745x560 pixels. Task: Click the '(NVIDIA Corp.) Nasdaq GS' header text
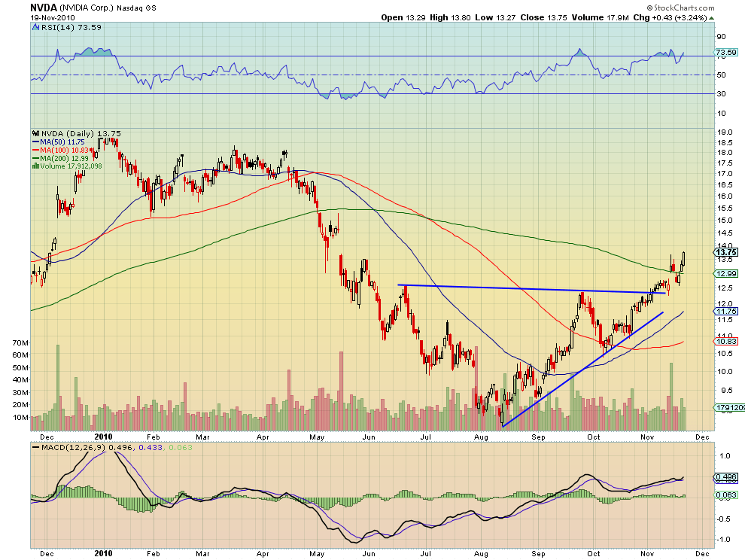pos(108,8)
